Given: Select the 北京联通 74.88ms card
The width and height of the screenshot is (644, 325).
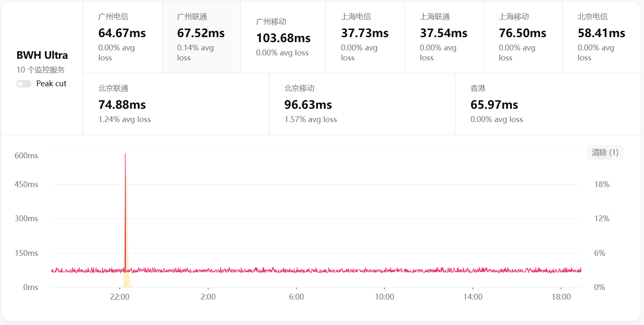Looking at the screenshot, I should pyautogui.click(x=176, y=104).
